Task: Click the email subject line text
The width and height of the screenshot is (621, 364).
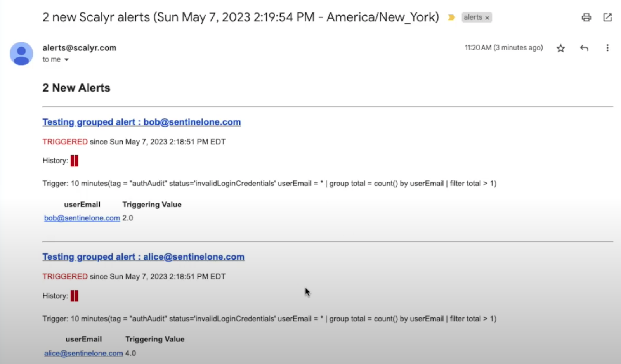Action: pos(241,17)
